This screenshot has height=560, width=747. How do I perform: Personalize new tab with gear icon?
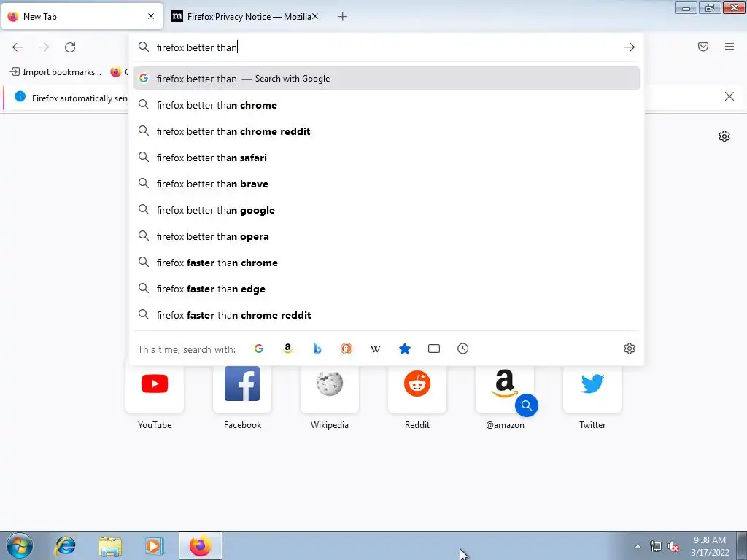click(724, 136)
